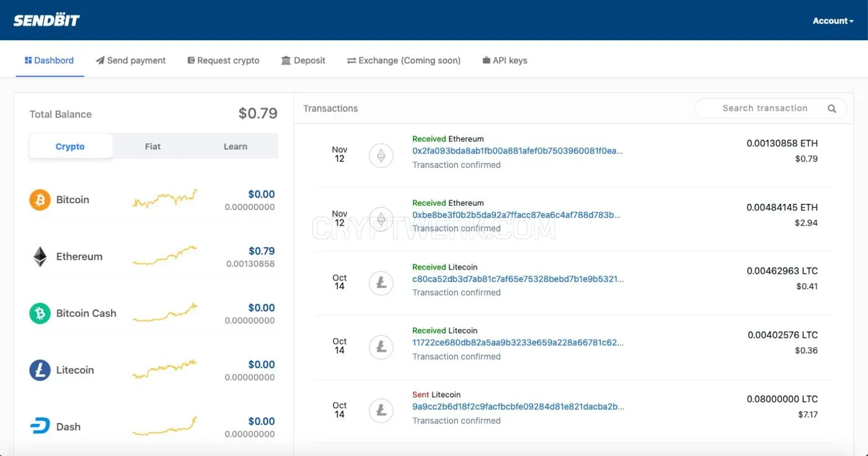Image resolution: width=868 pixels, height=456 pixels.
Task: Click the Sendbit logo
Action: click(x=46, y=20)
